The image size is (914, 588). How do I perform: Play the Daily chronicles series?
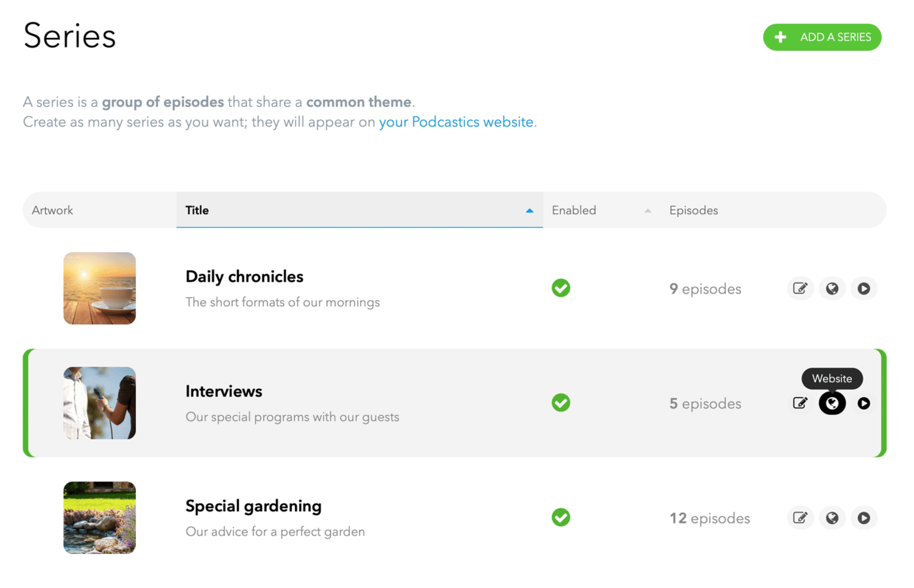click(864, 288)
